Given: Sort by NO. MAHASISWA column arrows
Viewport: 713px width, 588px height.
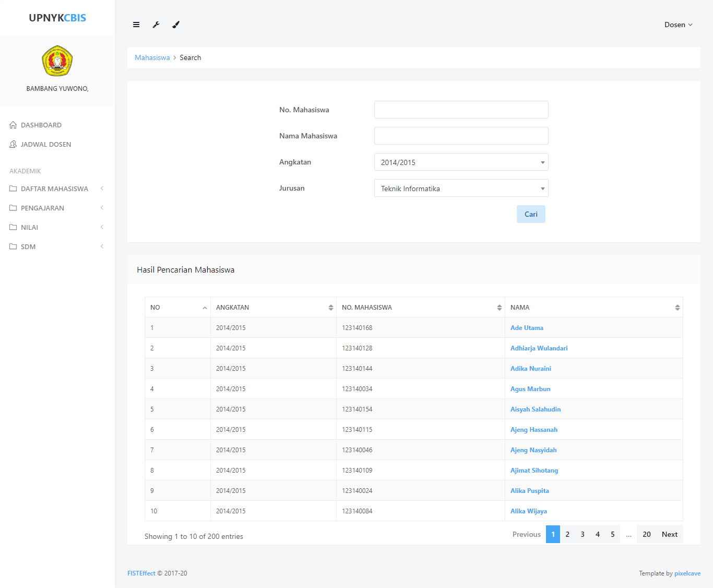Looking at the screenshot, I should click(499, 308).
